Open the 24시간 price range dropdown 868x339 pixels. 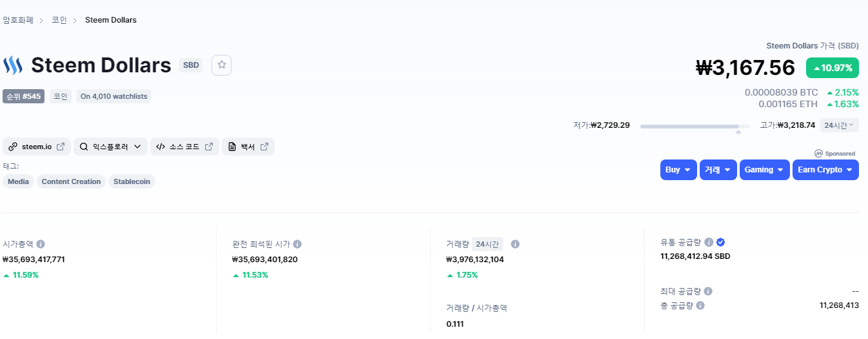pos(839,125)
